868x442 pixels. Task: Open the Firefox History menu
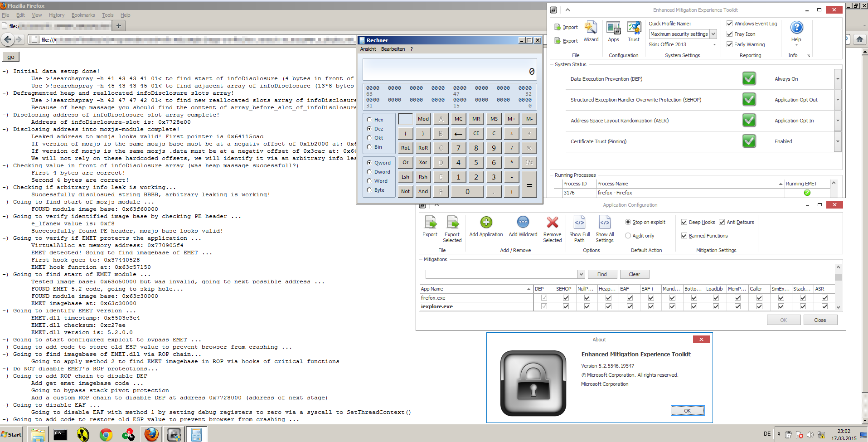(57, 15)
